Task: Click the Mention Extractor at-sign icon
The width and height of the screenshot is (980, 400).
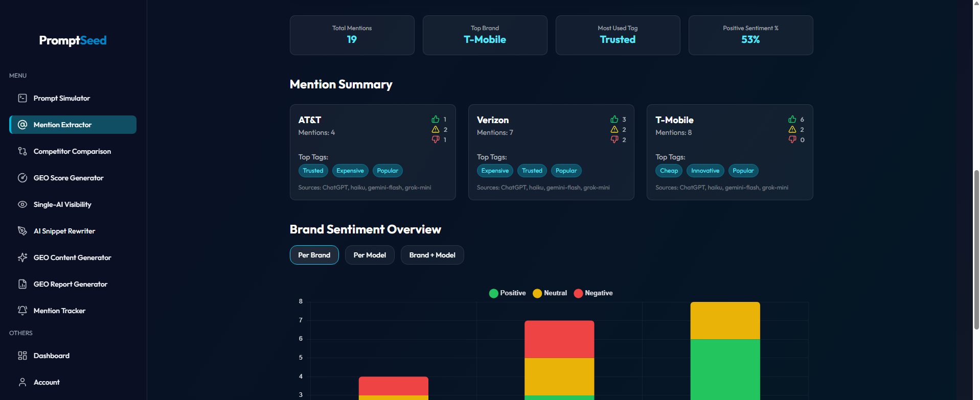Action: pyautogui.click(x=22, y=125)
